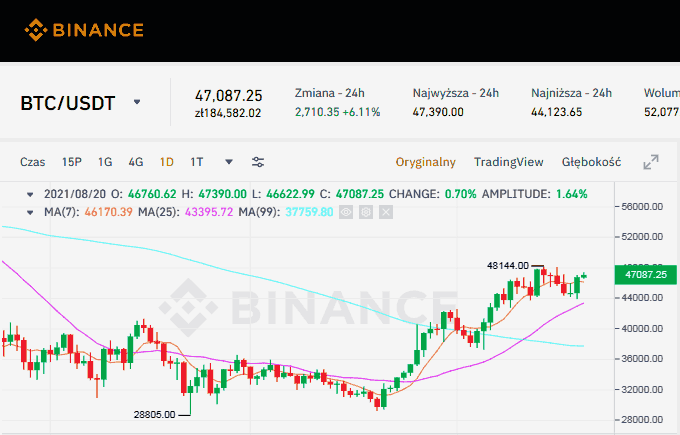680x435 pixels.
Task: Click the MA(7) value 46170.39
Action: point(108,212)
